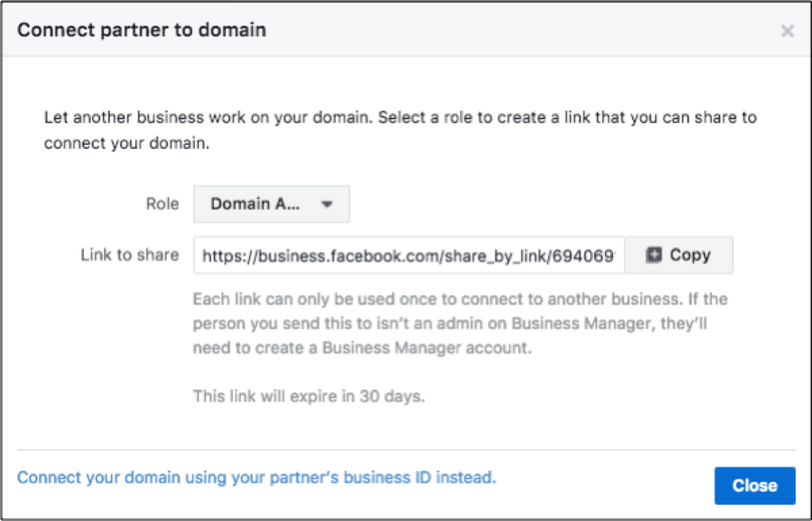
Task: Click the word Copy on the copy button
Action: [690, 254]
